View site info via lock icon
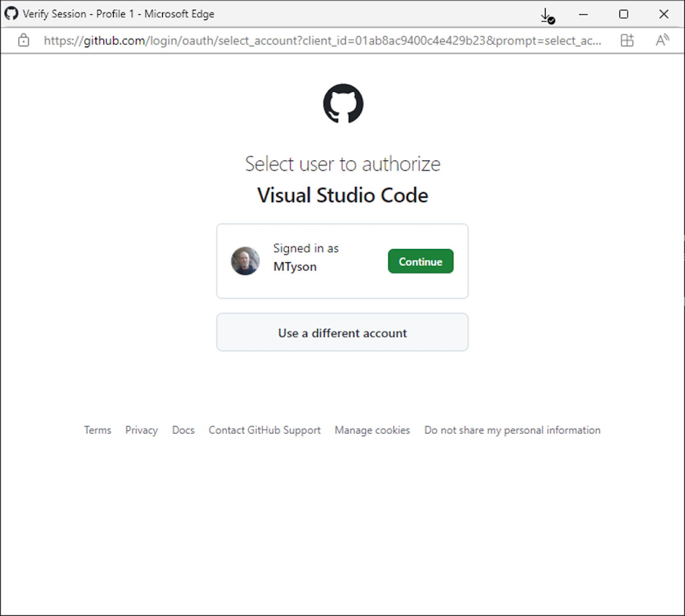 click(23, 41)
